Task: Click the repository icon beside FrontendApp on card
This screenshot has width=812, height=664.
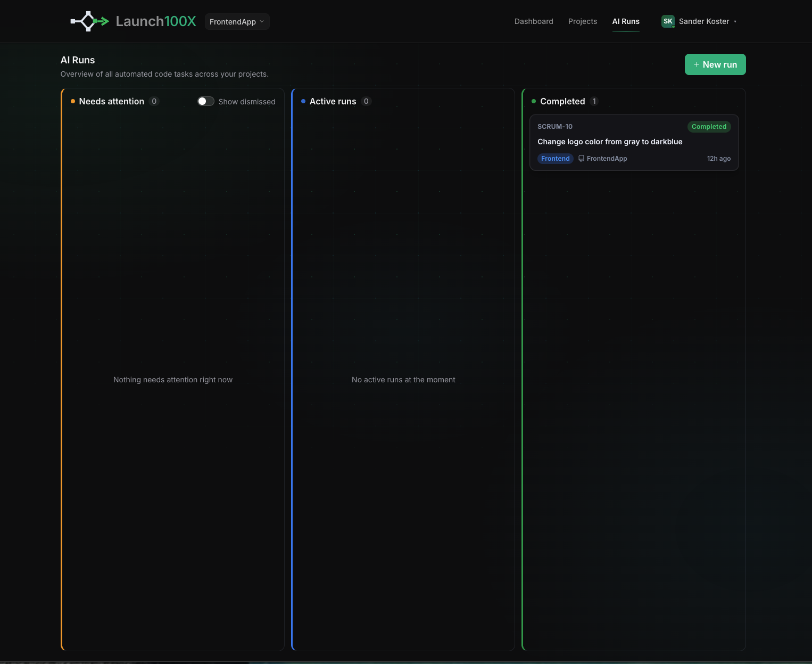Action: pyautogui.click(x=581, y=158)
